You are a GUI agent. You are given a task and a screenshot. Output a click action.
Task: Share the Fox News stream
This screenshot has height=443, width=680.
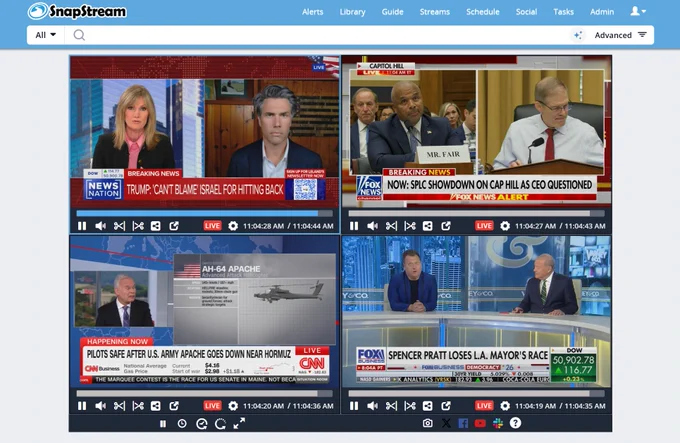[428, 226]
